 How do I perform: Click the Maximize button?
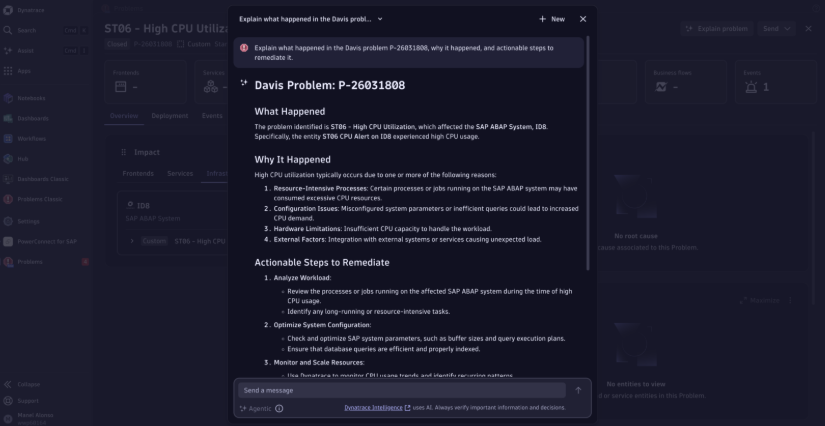point(759,300)
